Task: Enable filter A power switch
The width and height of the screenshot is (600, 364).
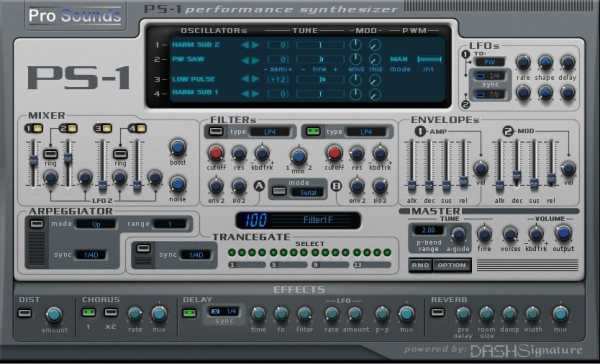Action: (216, 132)
